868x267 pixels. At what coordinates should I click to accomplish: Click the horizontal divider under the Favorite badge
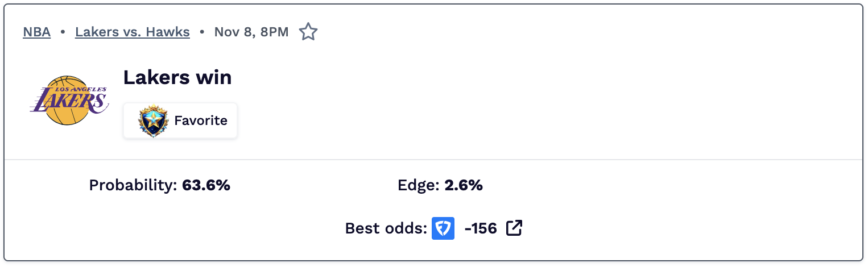(433, 160)
